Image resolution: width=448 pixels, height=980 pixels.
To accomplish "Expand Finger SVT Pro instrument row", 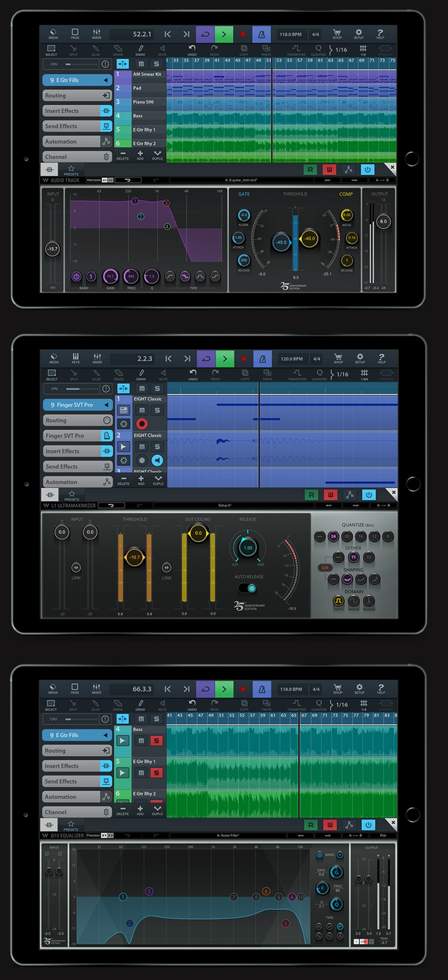I will [77, 435].
